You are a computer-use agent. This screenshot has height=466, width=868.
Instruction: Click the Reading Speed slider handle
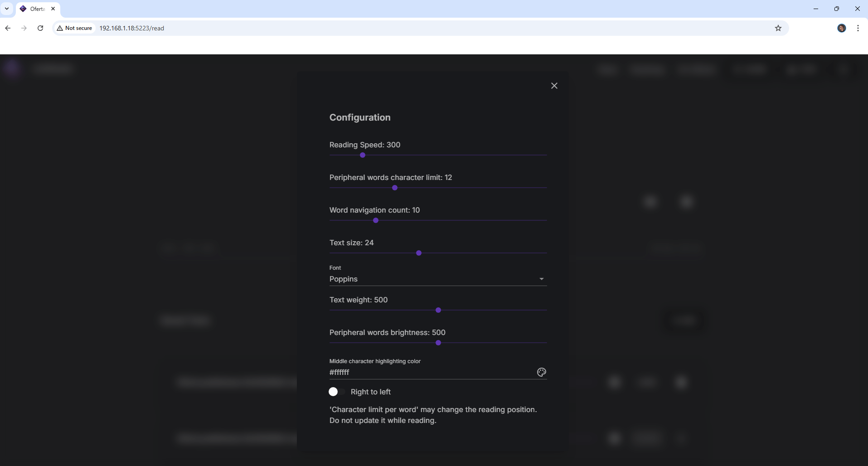(x=363, y=155)
